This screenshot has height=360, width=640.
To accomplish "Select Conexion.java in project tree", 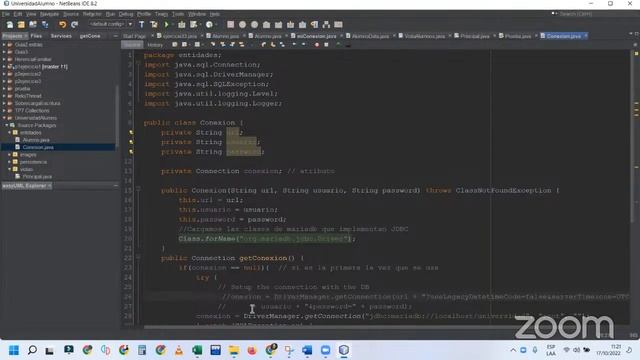I will [x=38, y=147].
